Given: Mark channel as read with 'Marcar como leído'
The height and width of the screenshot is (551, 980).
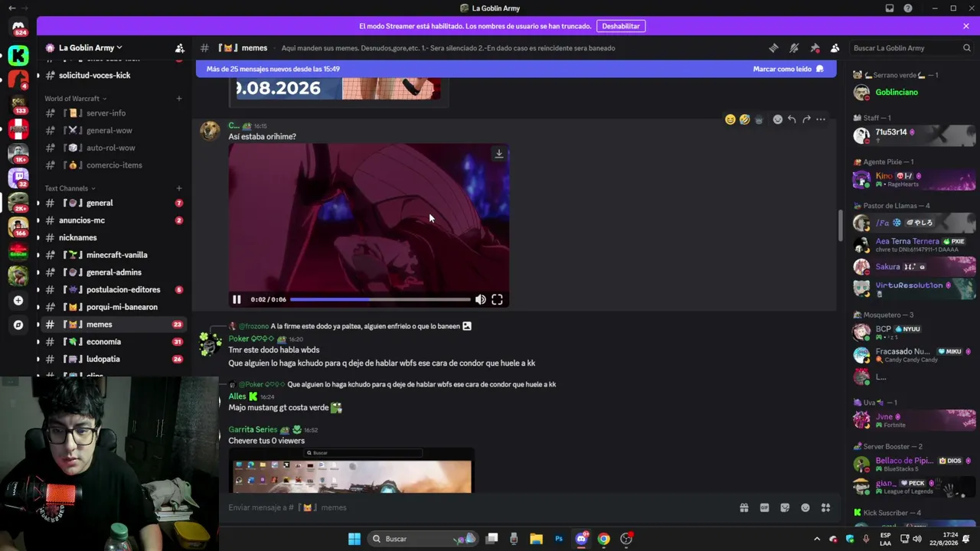Looking at the screenshot, I should tap(788, 69).
